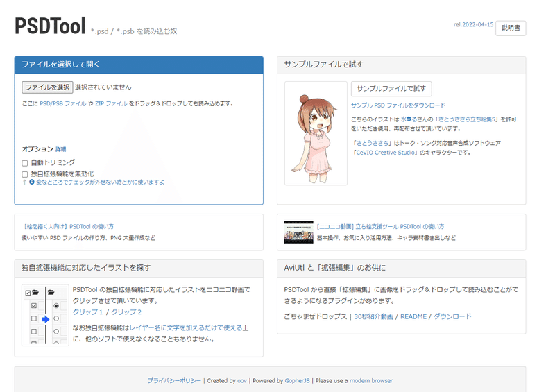Image resolution: width=555 pixels, height=392 pixels.
Task: Click the ファイルを選択して開く panel header
Action: (x=139, y=65)
